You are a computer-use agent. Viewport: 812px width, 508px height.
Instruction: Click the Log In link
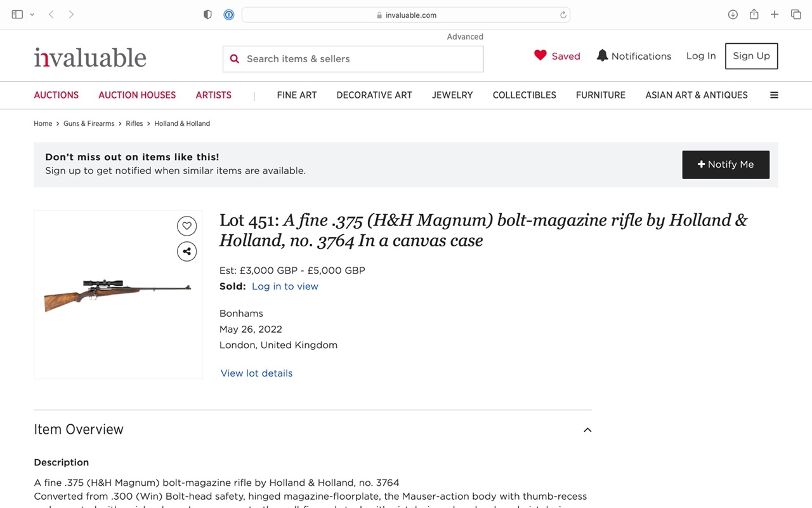(x=701, y=56)
